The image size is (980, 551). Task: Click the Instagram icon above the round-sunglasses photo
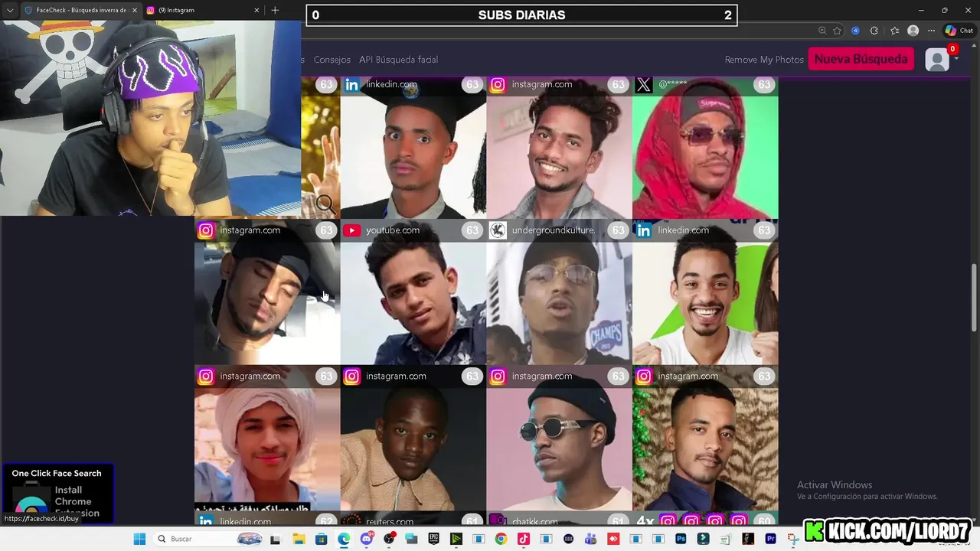[498, 377]
